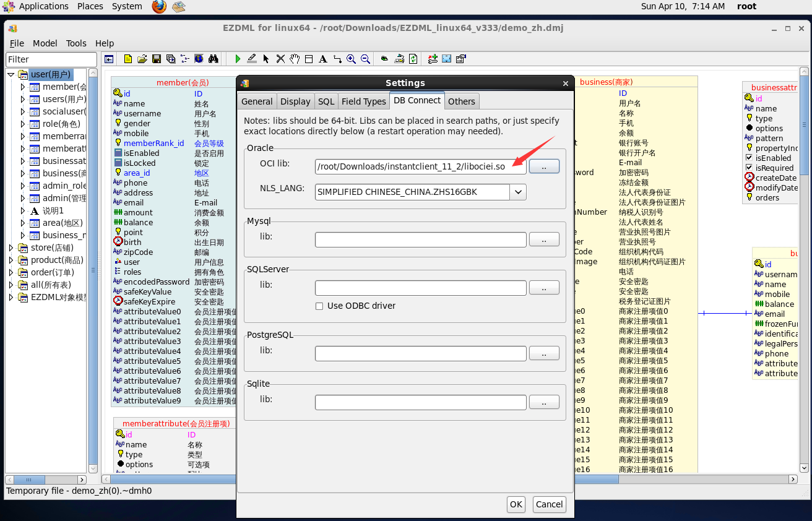Click the pencil edit toolbar icon
This screenshot has width=812, height=521.
[x=252, y=59]
